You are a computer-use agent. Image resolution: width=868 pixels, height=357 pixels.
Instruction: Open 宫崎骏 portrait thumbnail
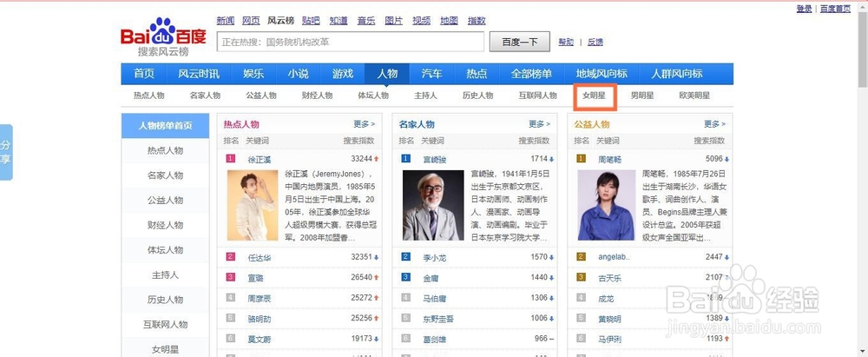pos(433,205)
